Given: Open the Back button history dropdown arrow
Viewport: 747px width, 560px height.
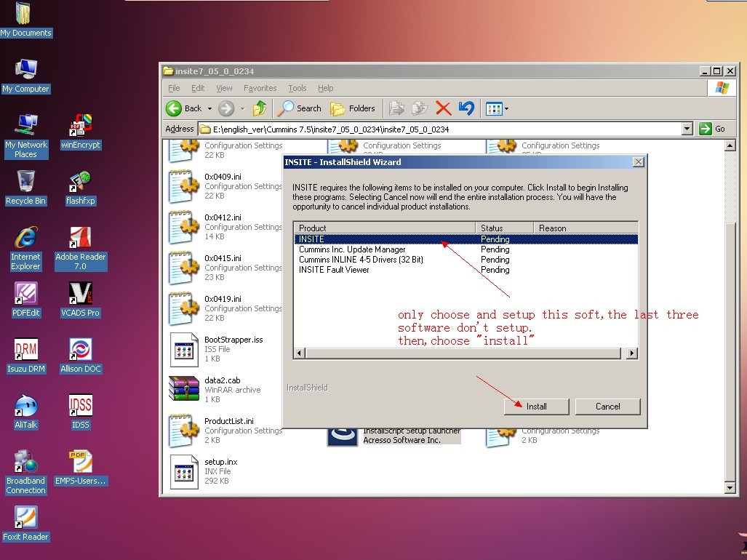Looking at the screenshot, I should point(210,108).
